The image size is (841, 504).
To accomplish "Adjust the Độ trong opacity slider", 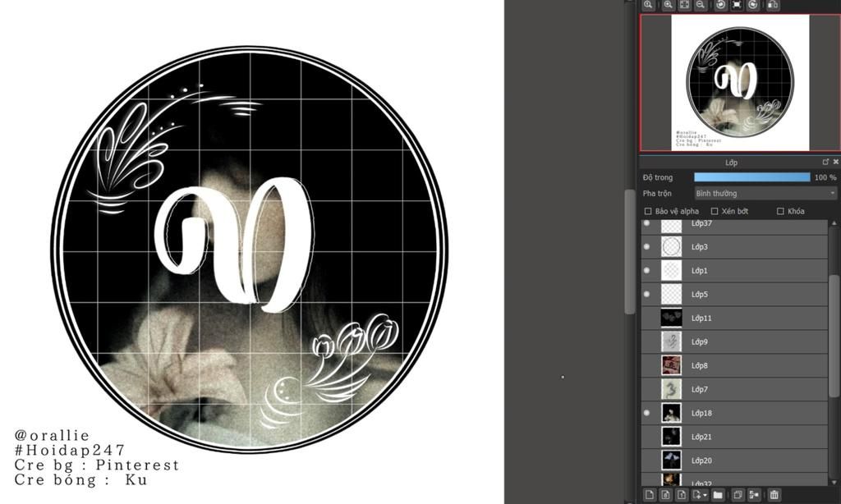I will click(752, 177).
